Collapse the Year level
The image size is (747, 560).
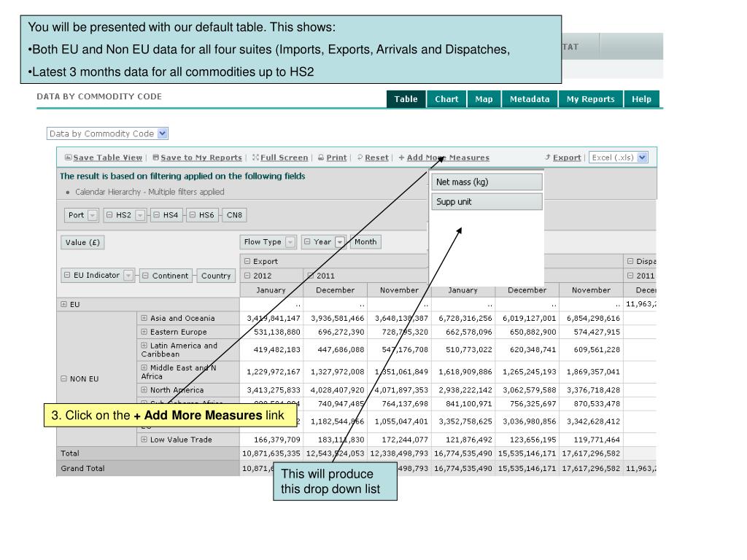coord(307,242)
